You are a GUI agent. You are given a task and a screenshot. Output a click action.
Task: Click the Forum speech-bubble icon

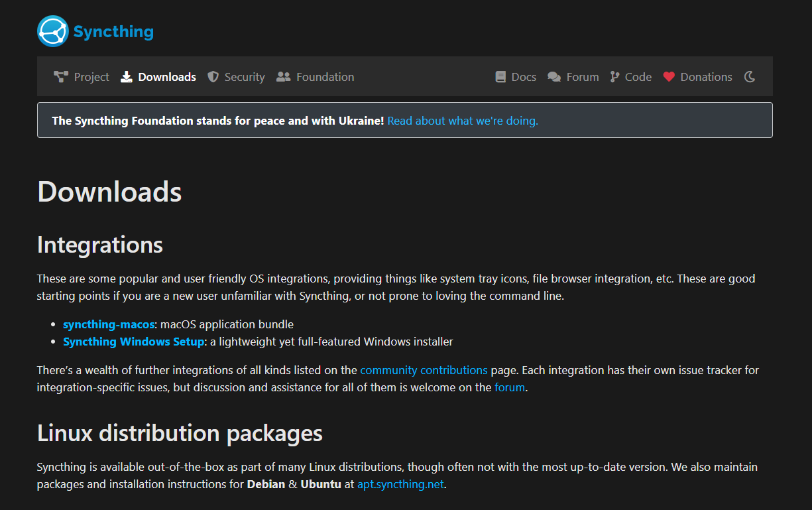pos(553,76)
